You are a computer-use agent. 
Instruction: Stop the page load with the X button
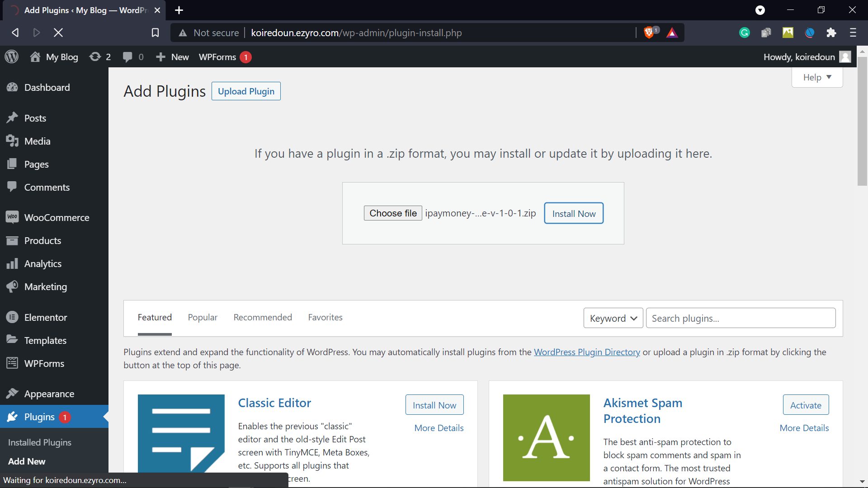point(58,33)
